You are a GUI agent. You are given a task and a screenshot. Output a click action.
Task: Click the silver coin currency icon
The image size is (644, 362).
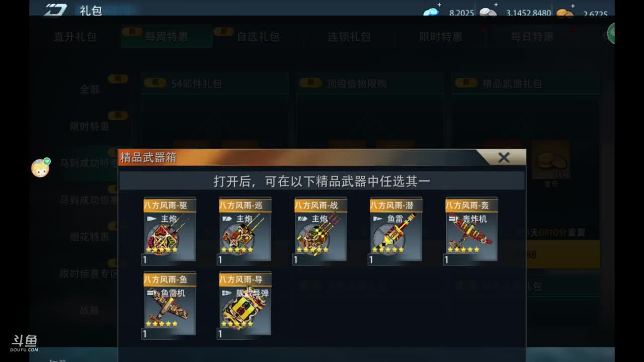pyautogui.click(x=488, y=12)
